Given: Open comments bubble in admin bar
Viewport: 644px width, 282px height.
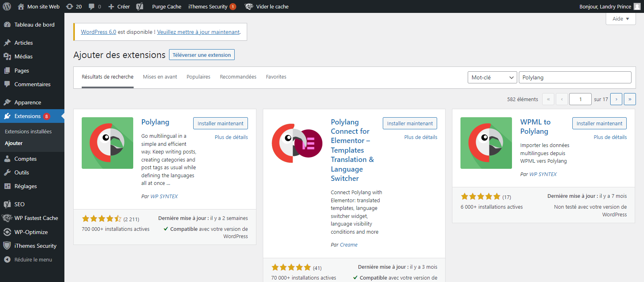Looking at the screenshot, I should 95,6.
